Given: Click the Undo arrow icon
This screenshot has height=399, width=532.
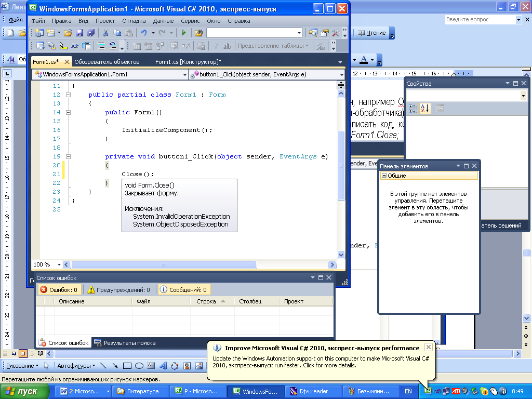Looking at the screenshot, I should pos(144,33).
